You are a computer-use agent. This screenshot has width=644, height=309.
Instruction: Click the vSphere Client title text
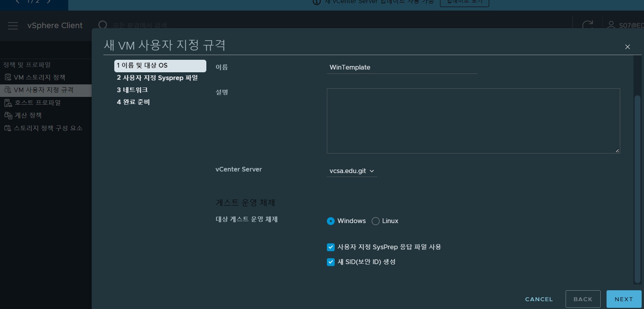click(x=55, y=25)
